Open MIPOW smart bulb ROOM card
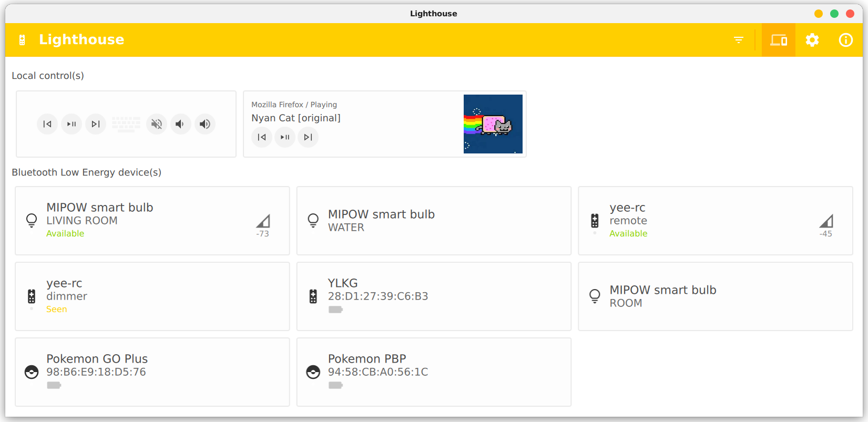This screenshot has height=422, width=868. 716,296
